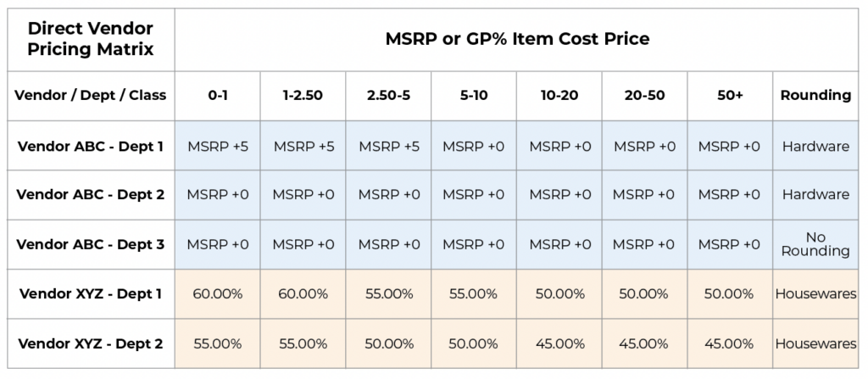This screenshot has height=379, width=868.
Task: Select Vendor XYZ Dept 1 Housewares rounding cell
Action: click(816, 293)
